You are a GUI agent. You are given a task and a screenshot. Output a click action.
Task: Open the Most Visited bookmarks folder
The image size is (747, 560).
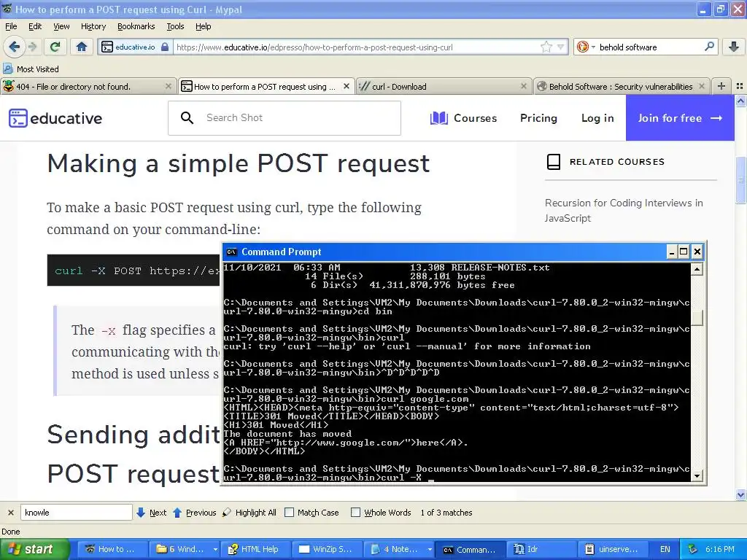(x=31, y=69)
